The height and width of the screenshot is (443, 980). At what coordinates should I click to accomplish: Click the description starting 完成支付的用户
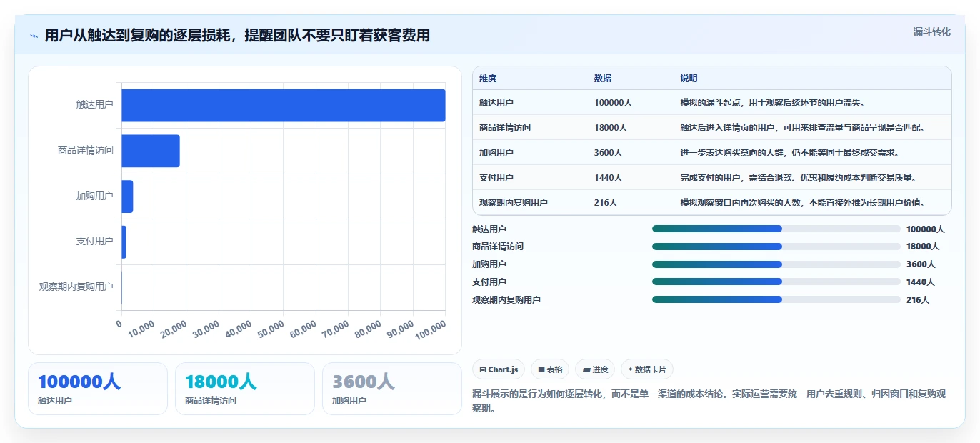tap(798, 178)
